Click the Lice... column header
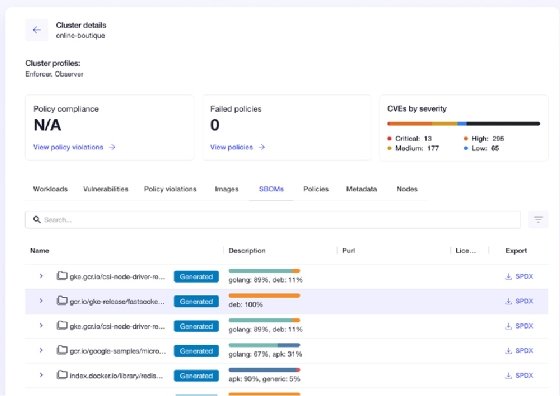The width and height of the screenshot is (560, 396). tap(465, 251)
